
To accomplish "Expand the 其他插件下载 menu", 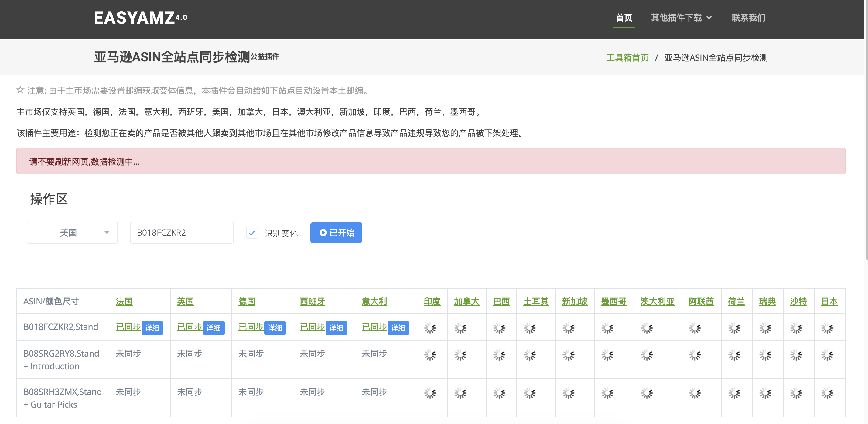I will pyautogui.click(x=681, y=18).
